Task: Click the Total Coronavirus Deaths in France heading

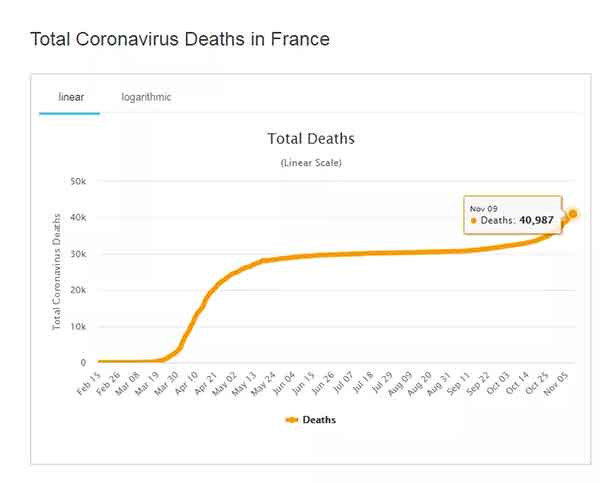Action: pyautogui.click(x=180, y=39)
